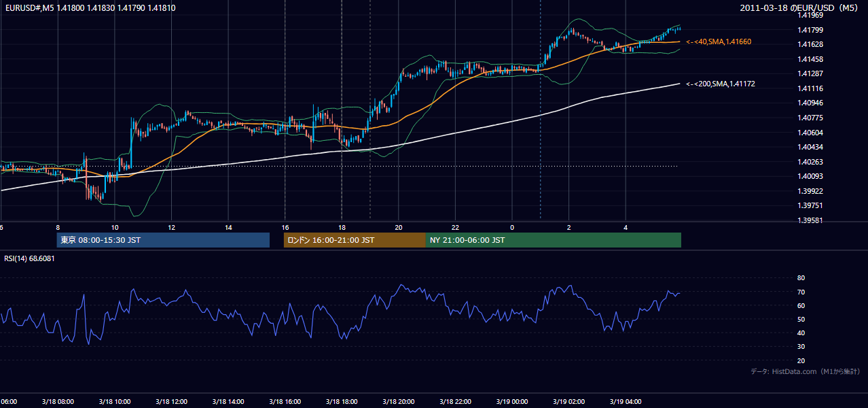Click the 3/19 04:00 bottom time label
This screenshot has height=408, width=868.
(626, 401)
